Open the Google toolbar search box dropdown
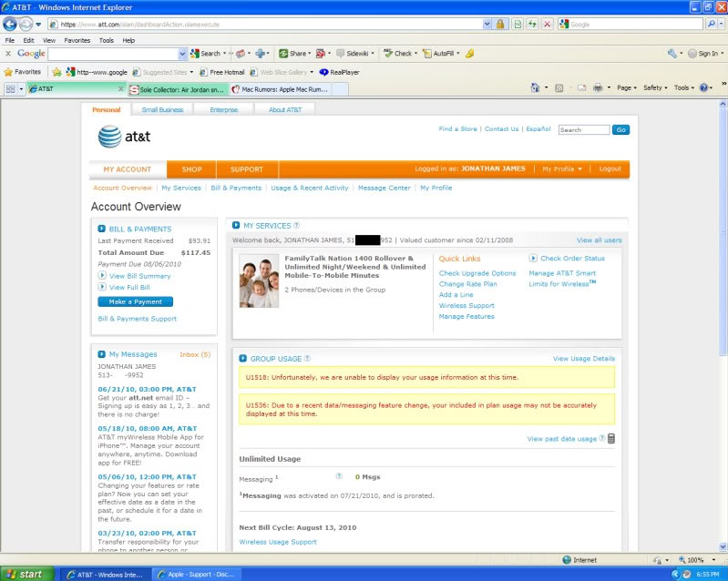 [182, 54]
